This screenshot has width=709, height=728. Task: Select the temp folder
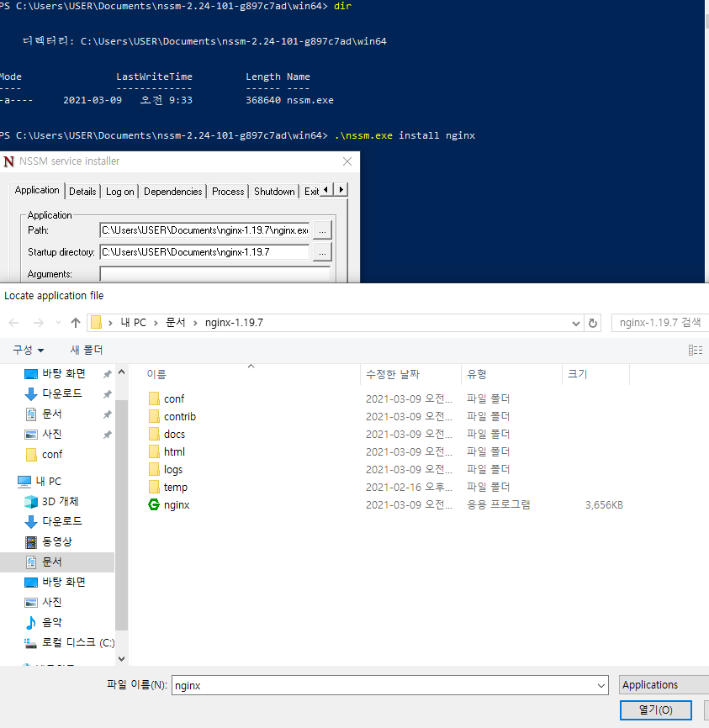click(x=175, y=487)
